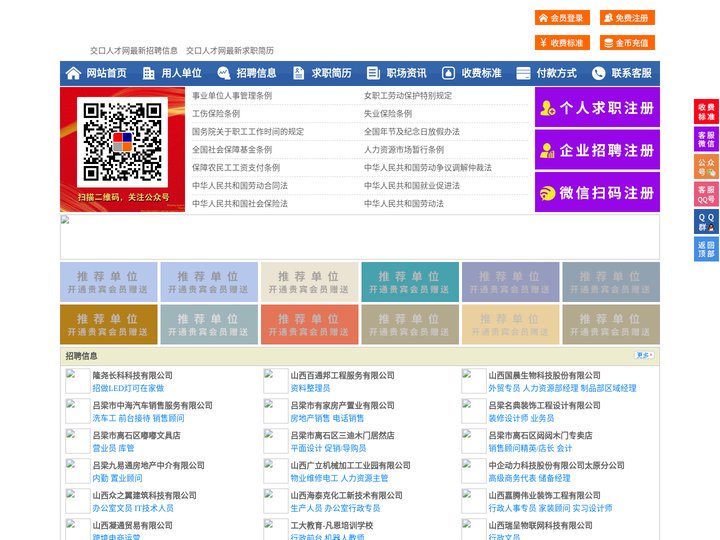The height and width of the screenshot is (540, 720).
Task: Open company 山西广立机械加工工业园有限公司
Action: point(350,465)
